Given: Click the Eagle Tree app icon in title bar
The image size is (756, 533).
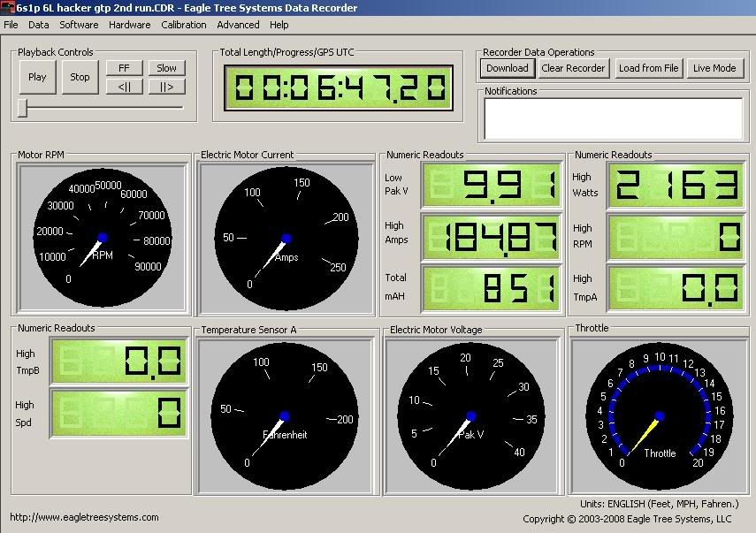Looking at the screenshot, I should coord(8,8).
